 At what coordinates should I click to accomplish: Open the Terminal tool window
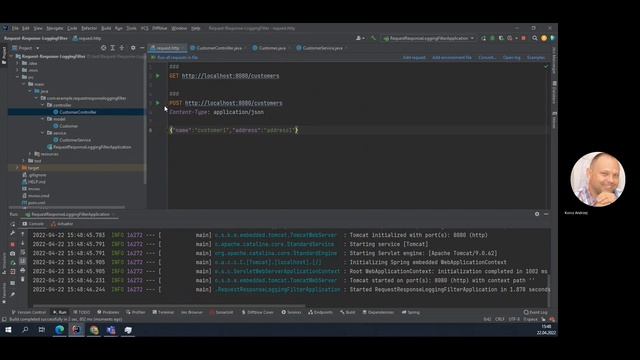(163, 312)
